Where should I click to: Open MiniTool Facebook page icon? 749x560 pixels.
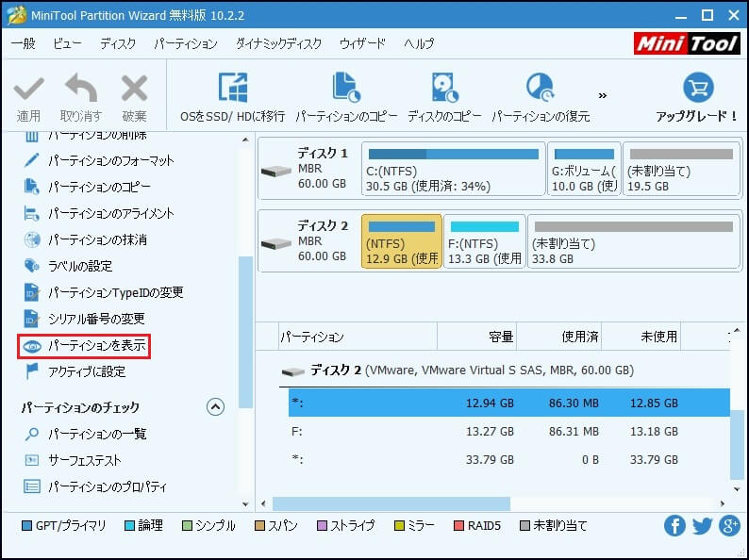[x=674, y=526]
